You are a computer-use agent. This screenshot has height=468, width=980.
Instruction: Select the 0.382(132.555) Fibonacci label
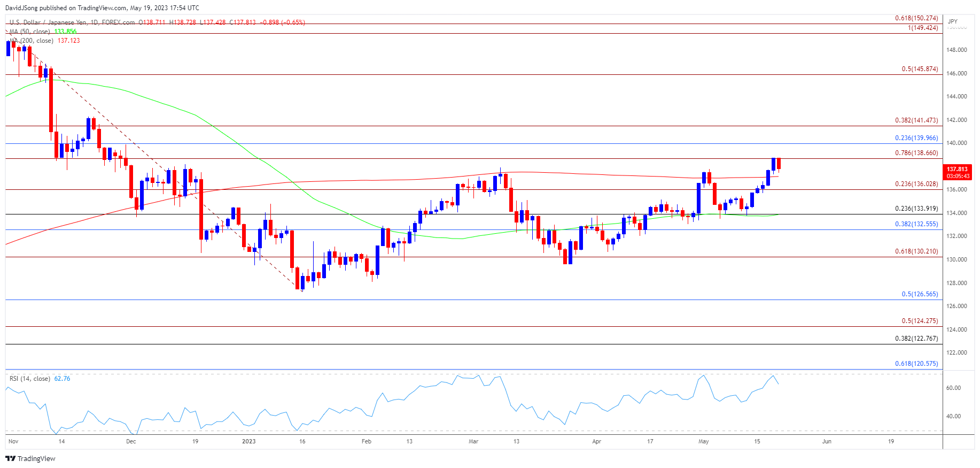pos(916,224)
